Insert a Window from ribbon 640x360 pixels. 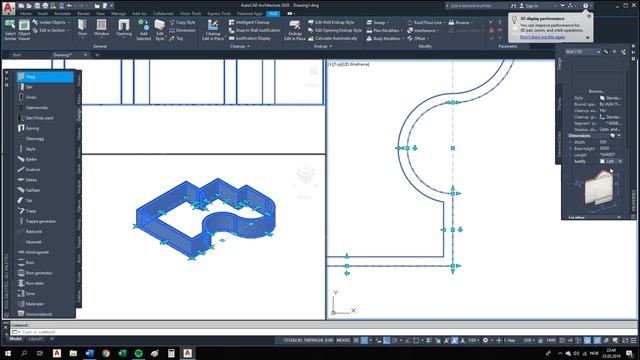click(x=101, y=29)
